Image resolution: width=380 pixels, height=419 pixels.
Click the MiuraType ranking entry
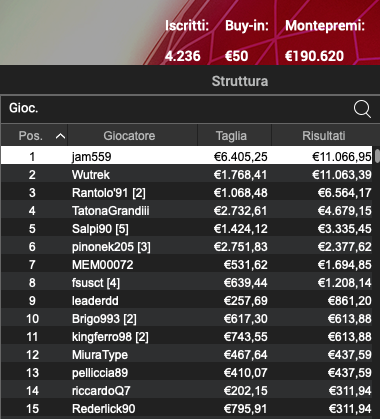pyautogui.click(x=187, y=355)
